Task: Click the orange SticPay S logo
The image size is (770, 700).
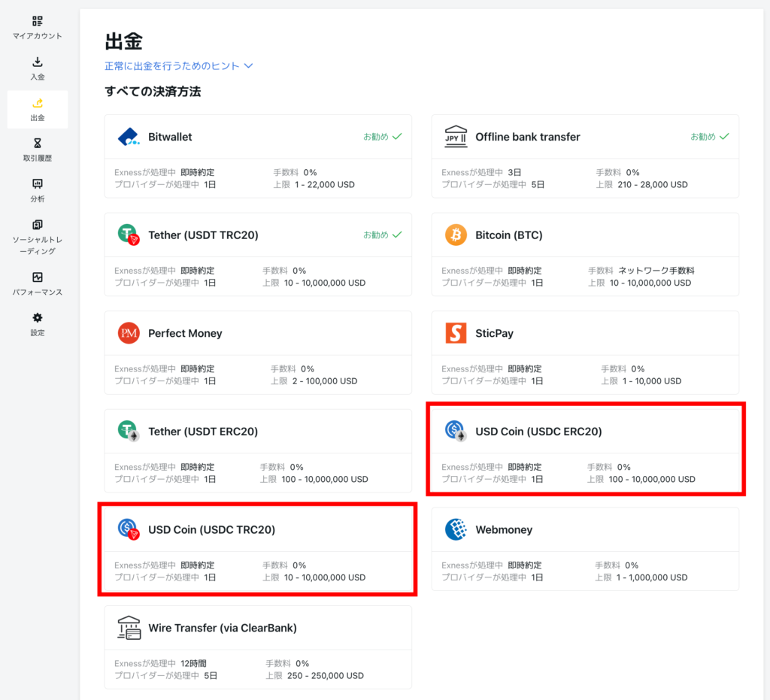Action: pyautogui.click(x=456, y=333)
